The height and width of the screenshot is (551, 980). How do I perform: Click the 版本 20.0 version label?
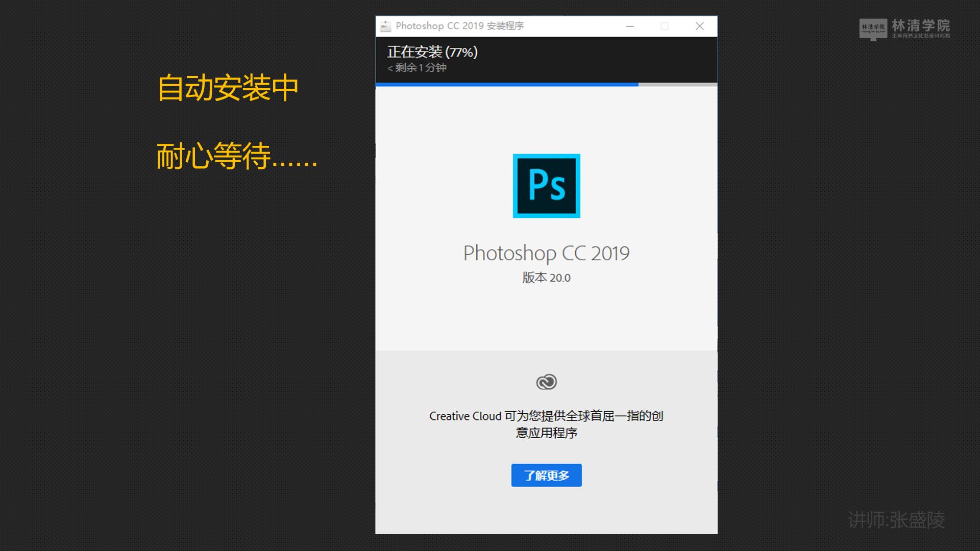tap(546, 278)
